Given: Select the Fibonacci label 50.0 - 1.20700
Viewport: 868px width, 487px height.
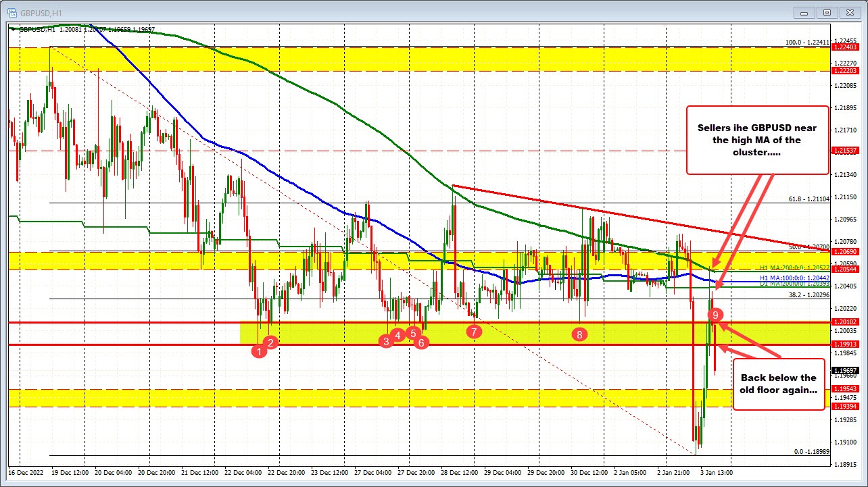Looking at the screenshot, I should point(809,247).
